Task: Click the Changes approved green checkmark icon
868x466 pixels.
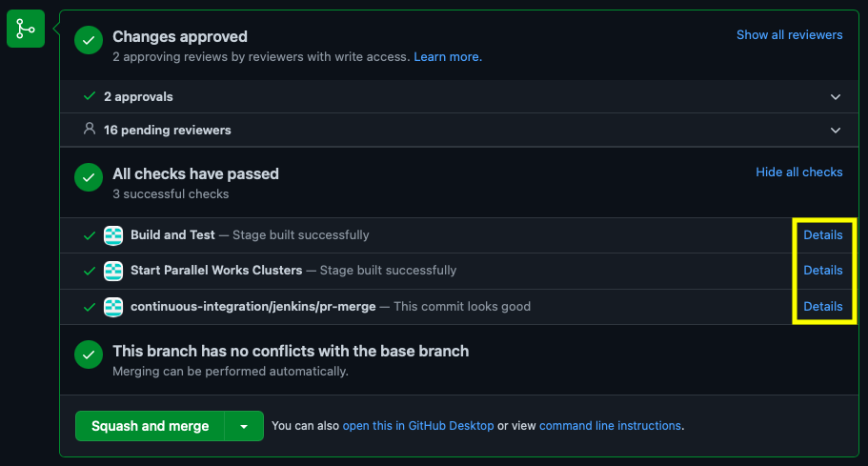Action: [x=89, y=40]
